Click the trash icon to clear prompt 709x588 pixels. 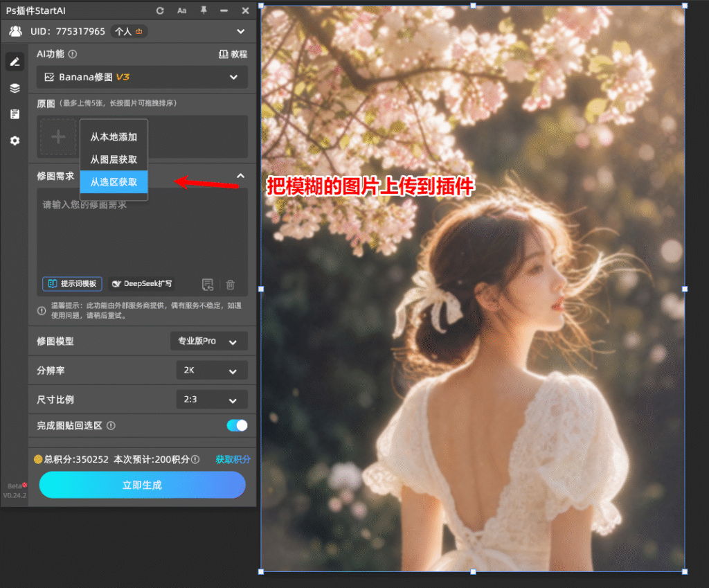click(x=230, y=285)
